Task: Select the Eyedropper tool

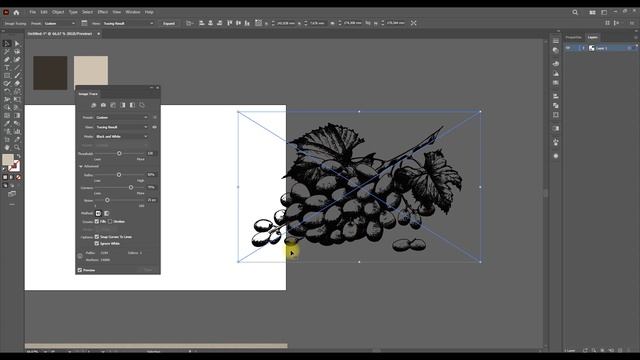Action: 7,123
